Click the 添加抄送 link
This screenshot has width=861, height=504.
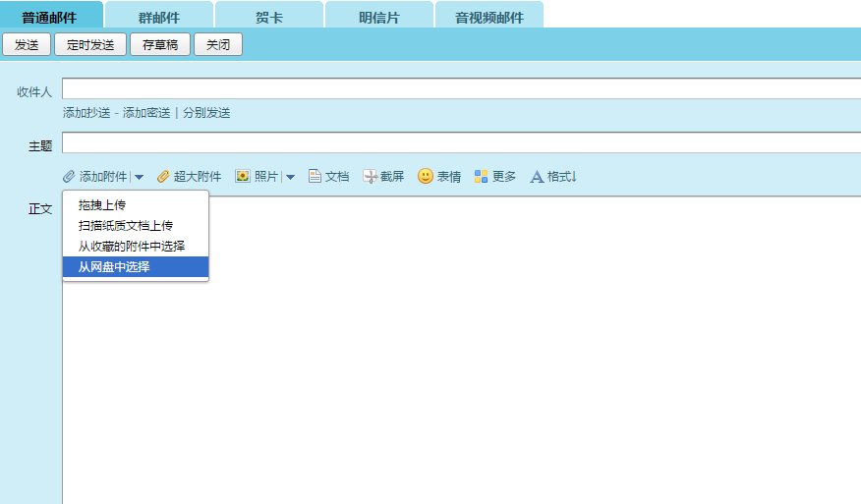[86, 113]
